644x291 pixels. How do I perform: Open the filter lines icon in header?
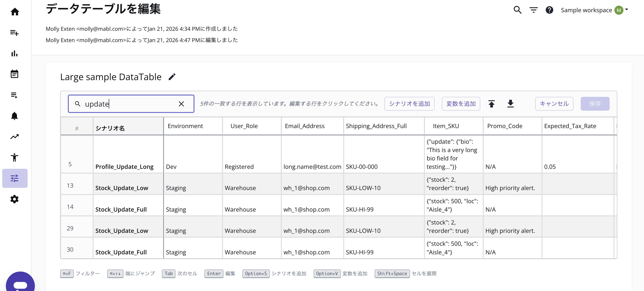pos(533,10)
